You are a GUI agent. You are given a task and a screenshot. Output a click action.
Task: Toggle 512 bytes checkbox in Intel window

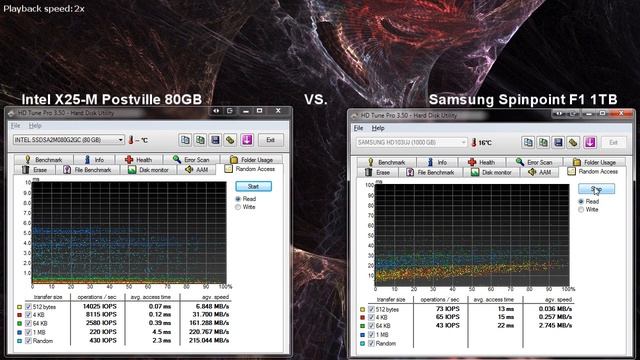28,307
